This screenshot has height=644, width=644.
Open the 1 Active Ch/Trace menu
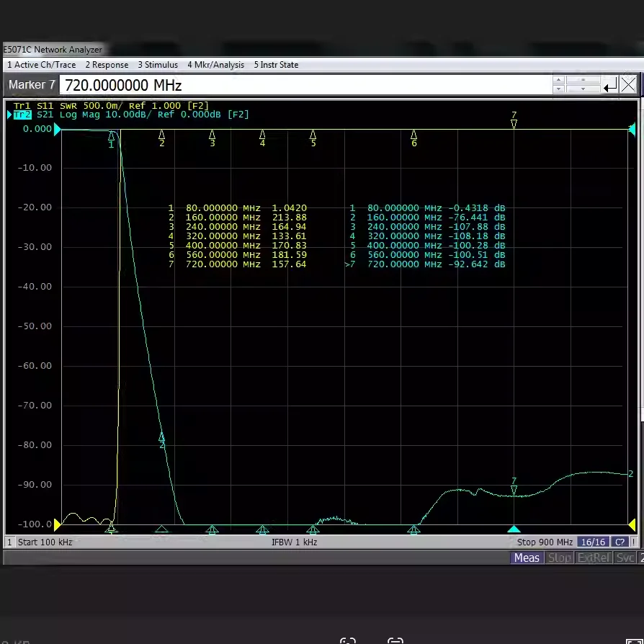[42, 65]
